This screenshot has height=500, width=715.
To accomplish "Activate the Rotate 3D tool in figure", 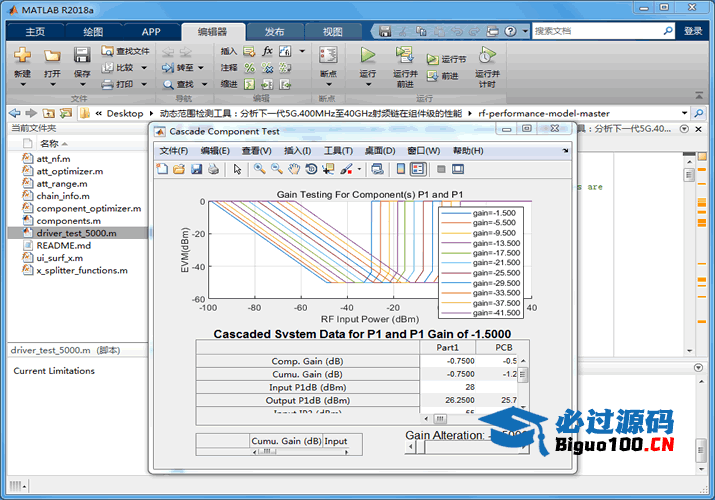I will [x=311, y=169].
